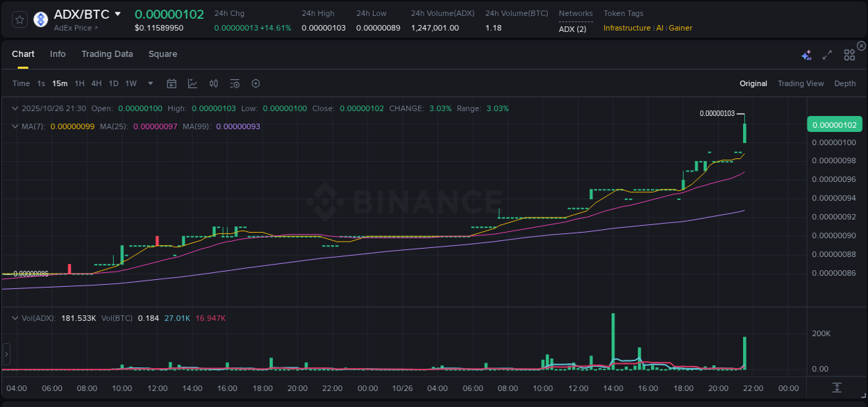Open the extra timeframe intervals dropdown

pos(150,83)
